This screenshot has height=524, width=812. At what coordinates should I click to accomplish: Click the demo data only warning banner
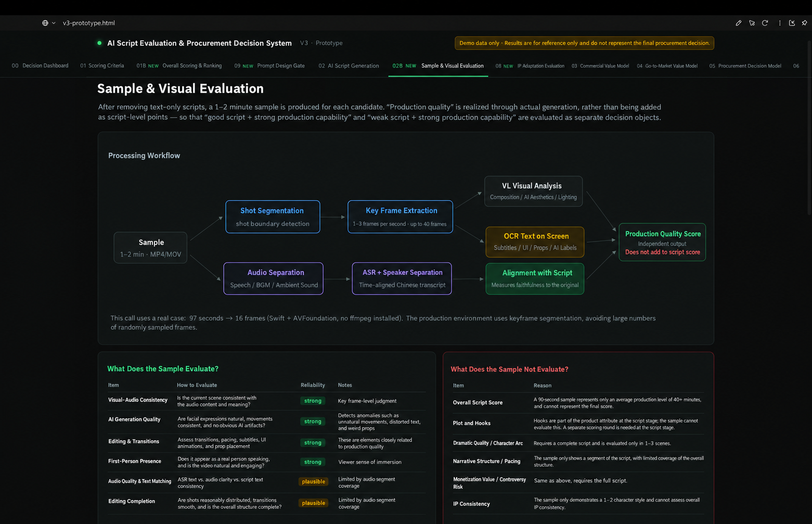[584, 43]
